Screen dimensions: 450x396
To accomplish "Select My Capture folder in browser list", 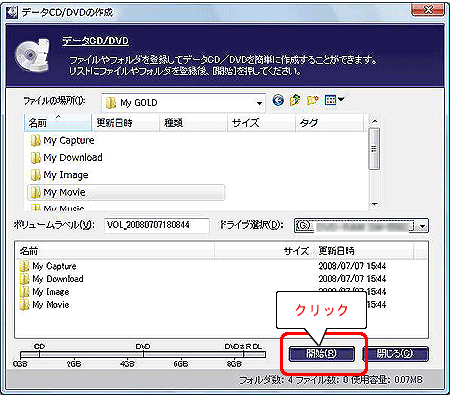I will coord(63,141).
